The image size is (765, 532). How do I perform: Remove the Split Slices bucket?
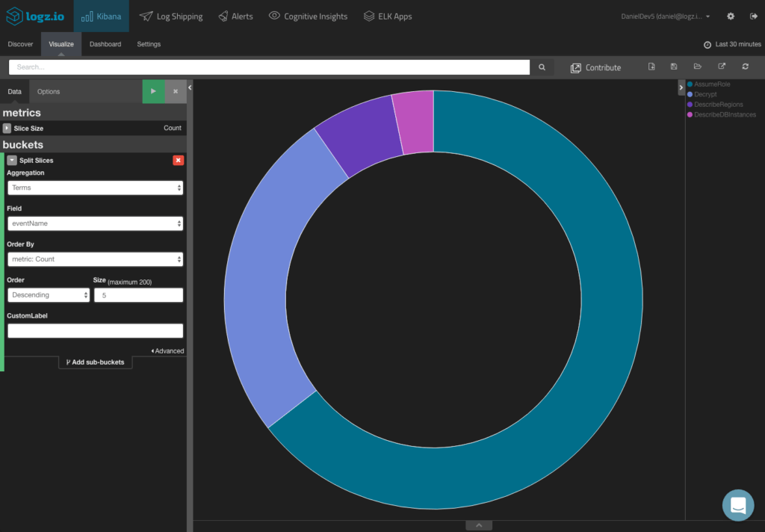(178, 160)
